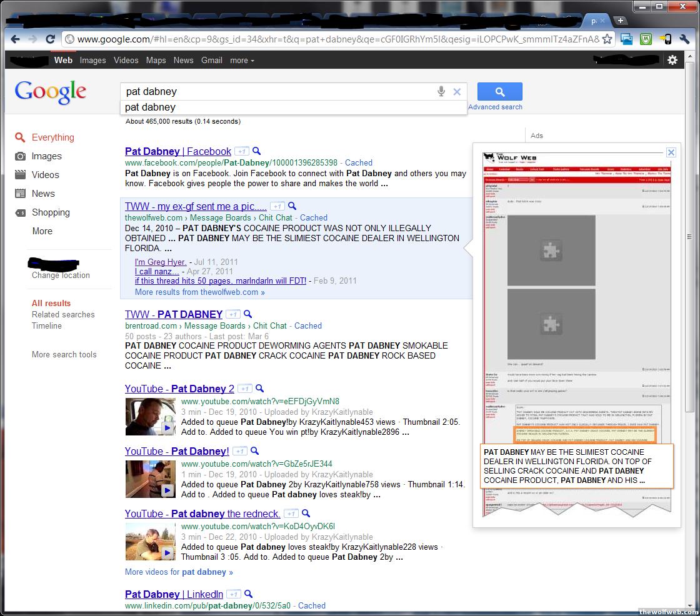Clear the search box with the X icon
Screen dimensions: 700x616
(x=457, y=92)
